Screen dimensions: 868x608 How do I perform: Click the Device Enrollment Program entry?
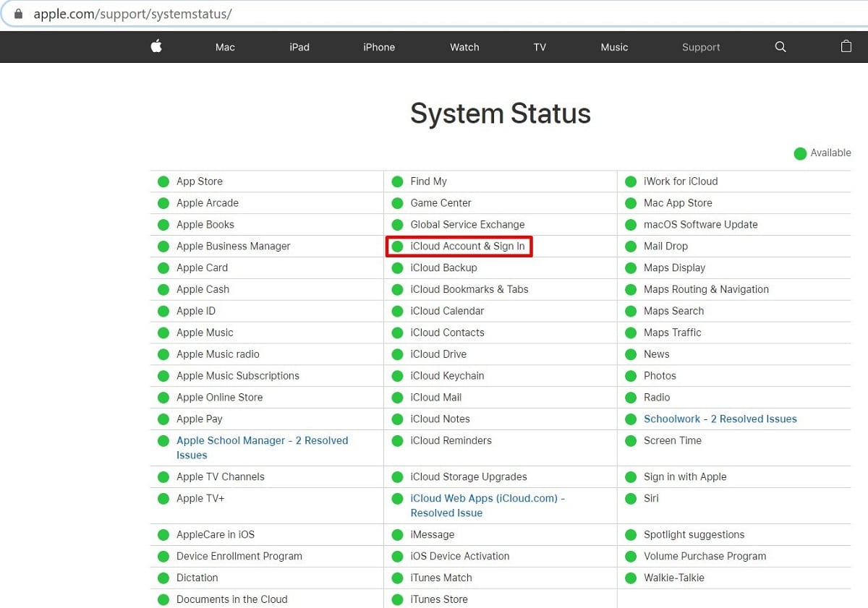tap(239, 556)
